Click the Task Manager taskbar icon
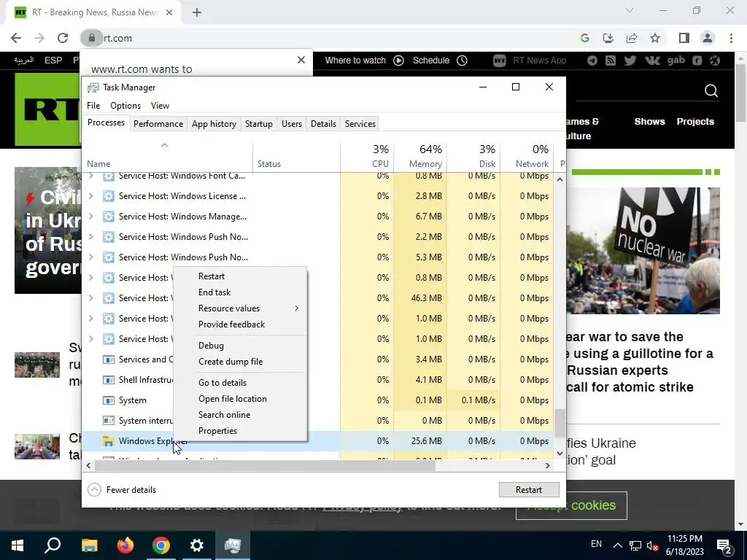 point(233,545)
